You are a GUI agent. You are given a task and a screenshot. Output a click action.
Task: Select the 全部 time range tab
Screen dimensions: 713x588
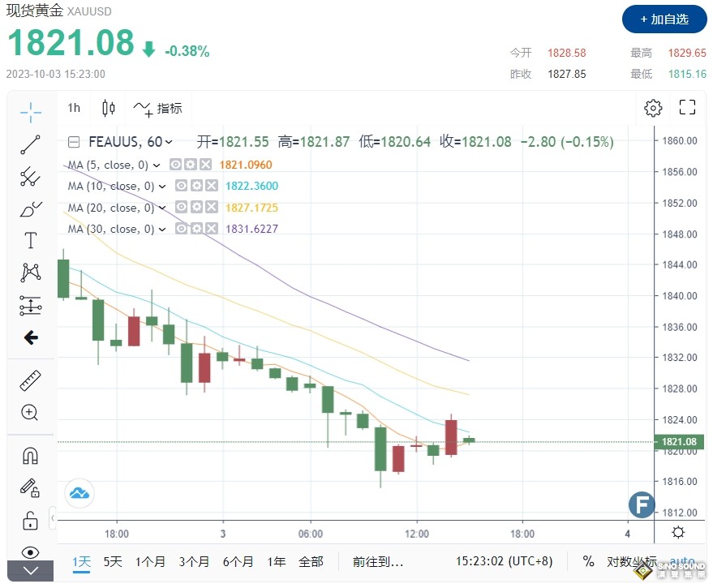click(x=311, y=562)
